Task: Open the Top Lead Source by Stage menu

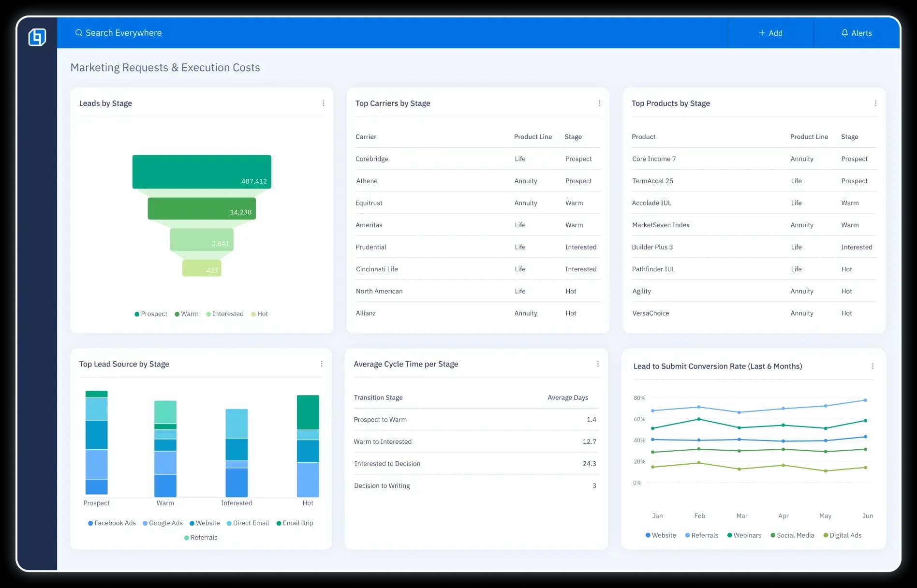Action: pos(322,364)
